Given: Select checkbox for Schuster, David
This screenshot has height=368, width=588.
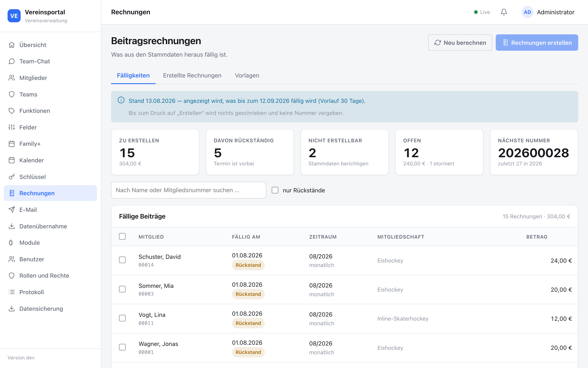Looking at the screenshot, I should click(x=122, y=260).
